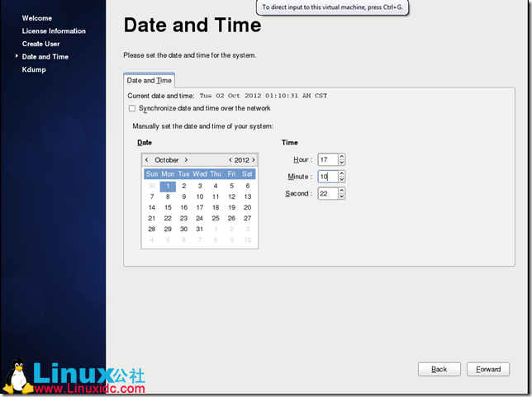Decrease Second with down arrow

[x=342, y=196]
